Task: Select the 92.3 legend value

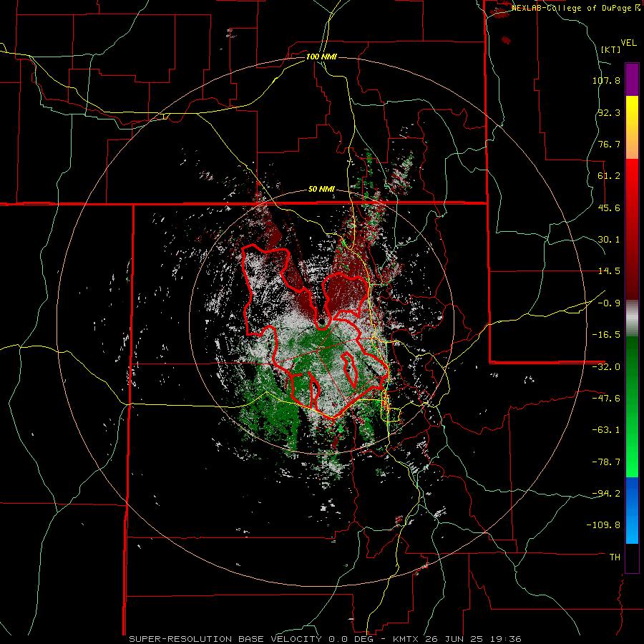Action: pyautogui.click(x=609, y=112)
